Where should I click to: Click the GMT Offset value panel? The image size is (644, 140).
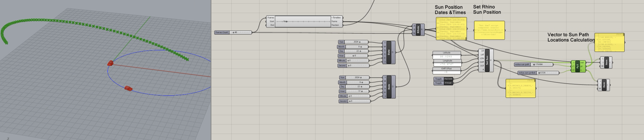point(446,72)
